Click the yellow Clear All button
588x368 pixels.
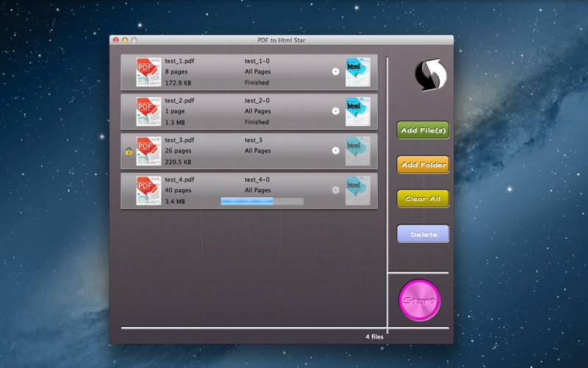pos(423,199)
